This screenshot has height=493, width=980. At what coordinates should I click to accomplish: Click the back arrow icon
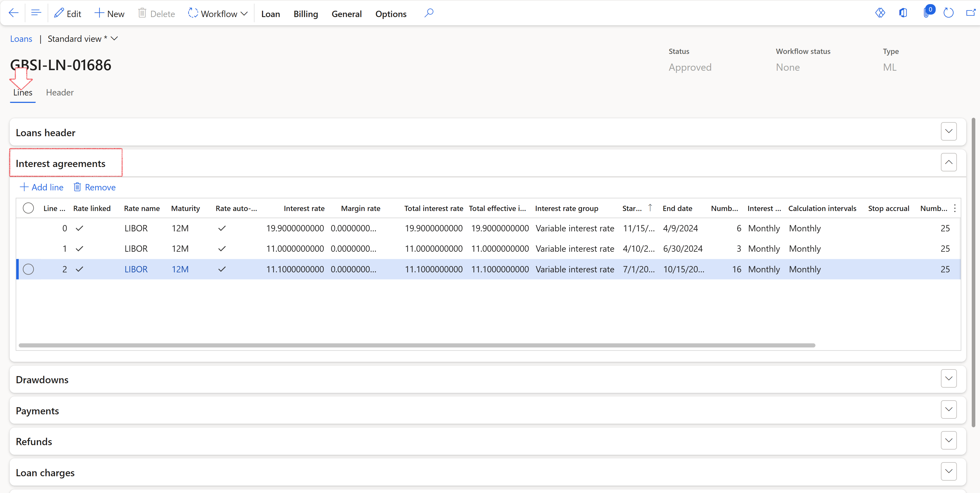[x=14, y=13]
